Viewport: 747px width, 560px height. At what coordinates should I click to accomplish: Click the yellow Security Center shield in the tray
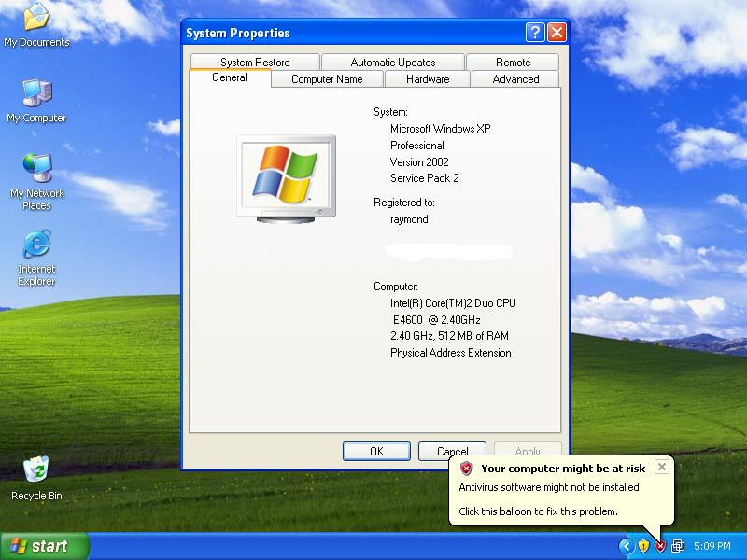coord(642,546)
